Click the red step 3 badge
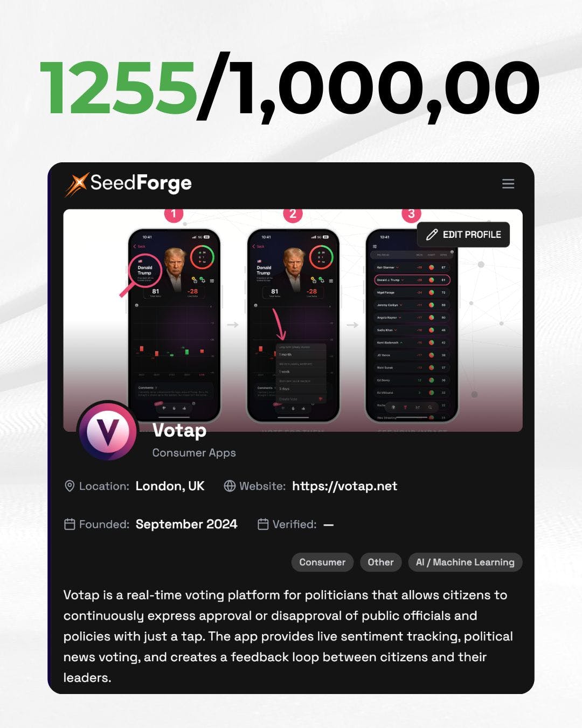Viewport: 582px width, 728px height. [x=411, y=214]
